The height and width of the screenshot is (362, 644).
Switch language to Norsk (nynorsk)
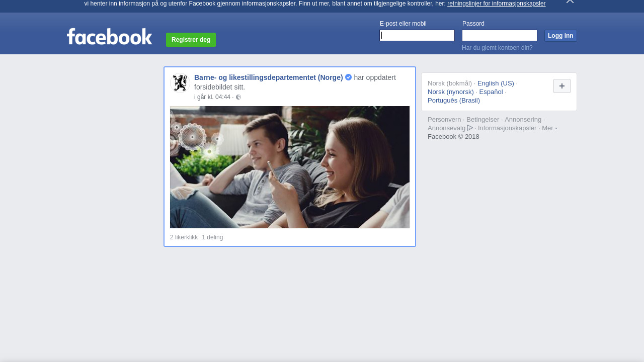(451, 92)
